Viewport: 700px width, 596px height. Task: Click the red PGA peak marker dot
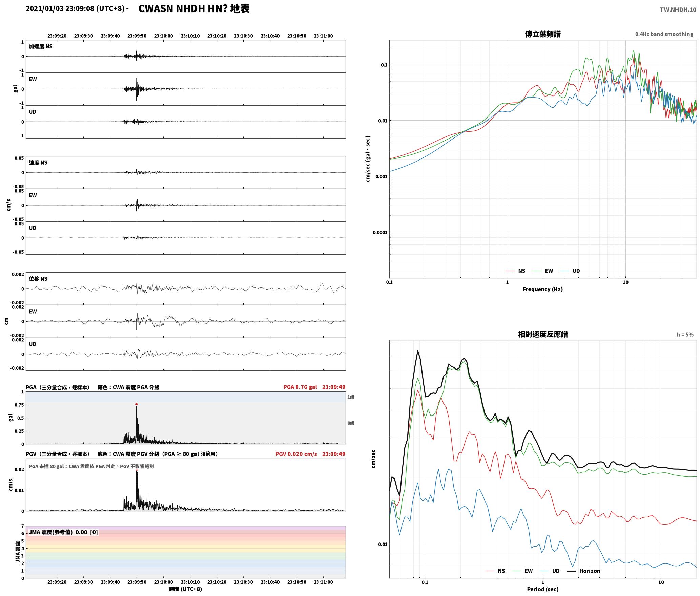136,404
